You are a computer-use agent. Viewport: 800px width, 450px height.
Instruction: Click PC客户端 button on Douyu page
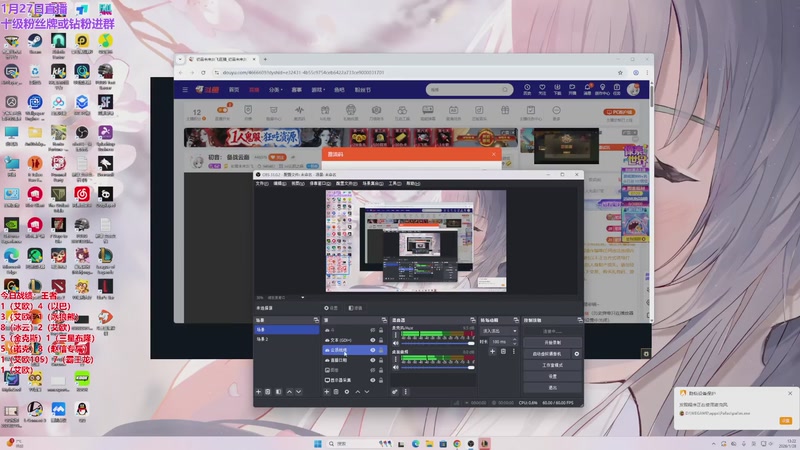(x=619, y=112)
